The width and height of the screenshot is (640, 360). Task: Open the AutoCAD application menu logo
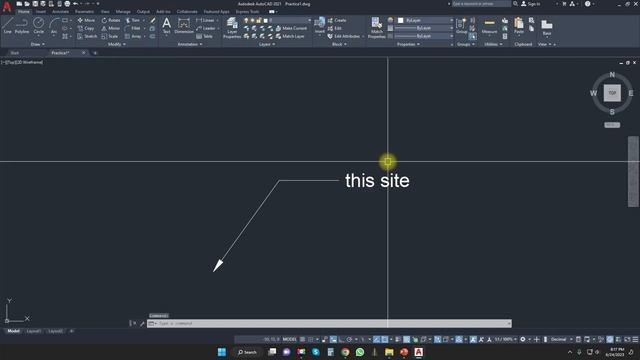click(7, 6)
